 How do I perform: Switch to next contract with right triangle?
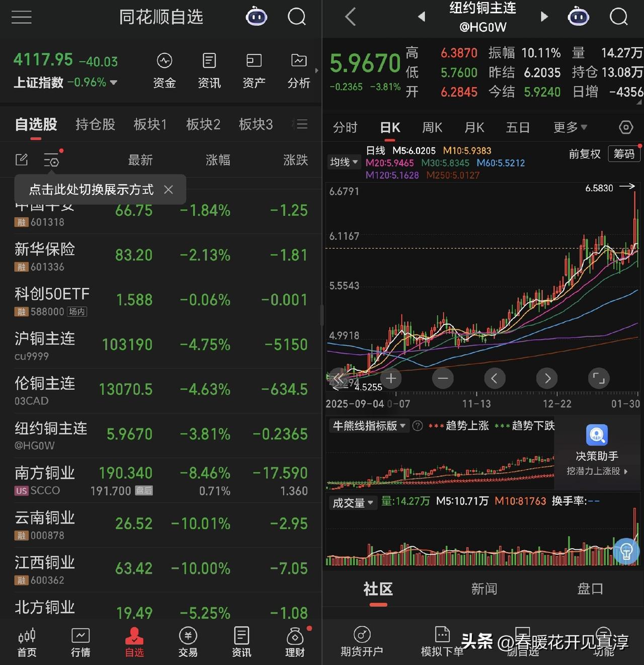[544, 17]
